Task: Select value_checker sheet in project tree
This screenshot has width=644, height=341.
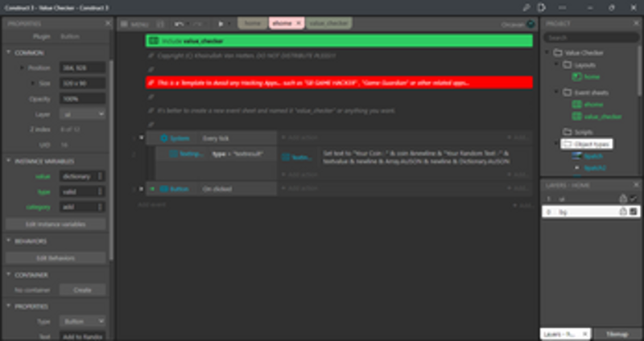Action: click(603, 117)
